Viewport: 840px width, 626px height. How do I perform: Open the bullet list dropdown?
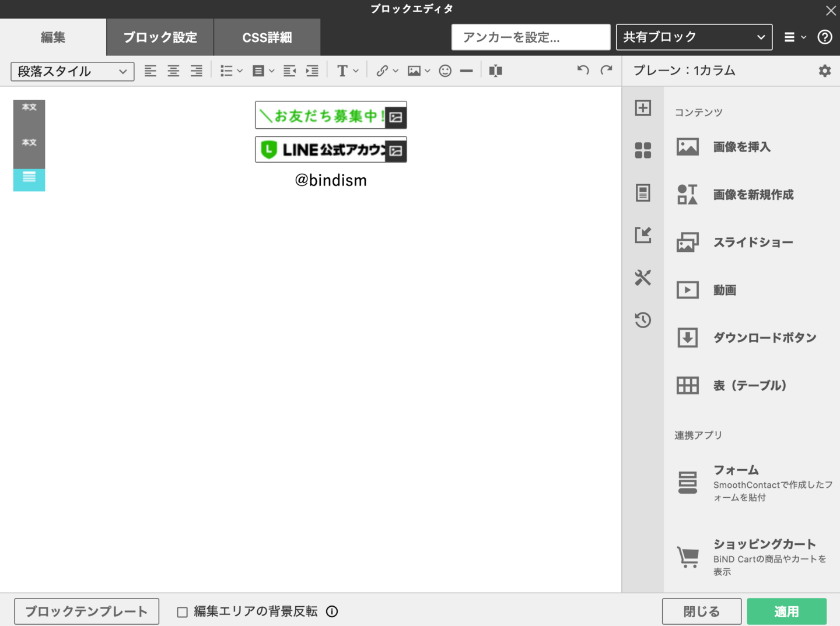(x=231, y=71)
